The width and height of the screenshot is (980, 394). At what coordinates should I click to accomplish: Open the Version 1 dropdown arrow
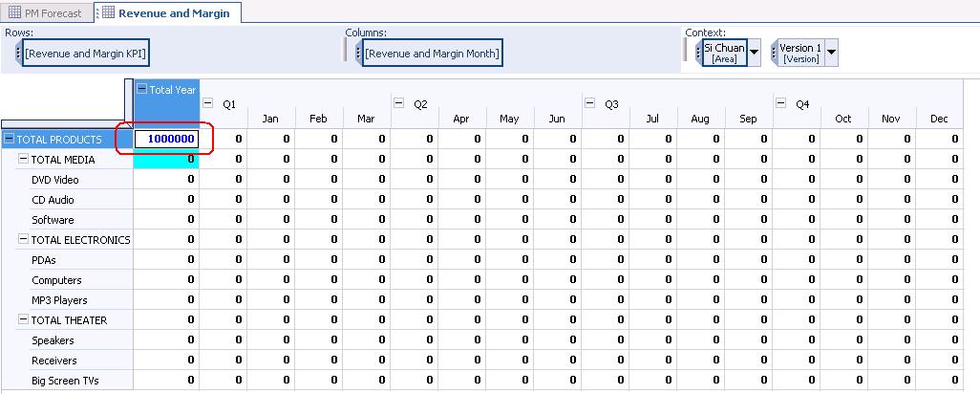pyautogui.click(x=831, y=53)
